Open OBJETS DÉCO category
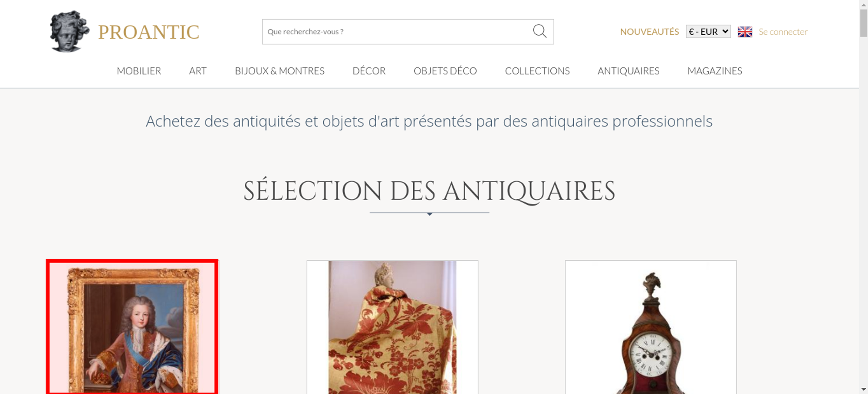This screenshot has width=868, height=394. point(445,71)
